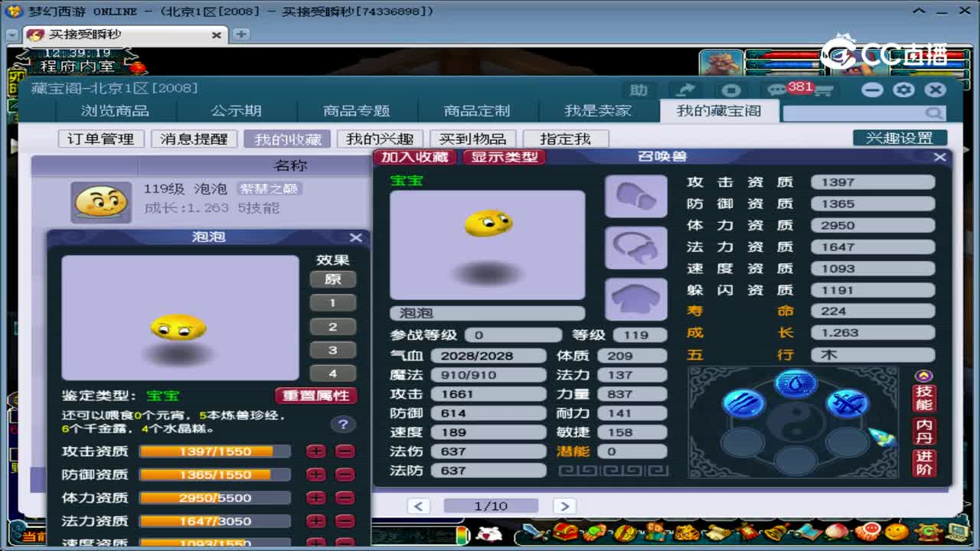The height and width of the screenshot is (551, 980).
Task: Open 消息提醒 sub-tab
Action: [x=194, y=139]
